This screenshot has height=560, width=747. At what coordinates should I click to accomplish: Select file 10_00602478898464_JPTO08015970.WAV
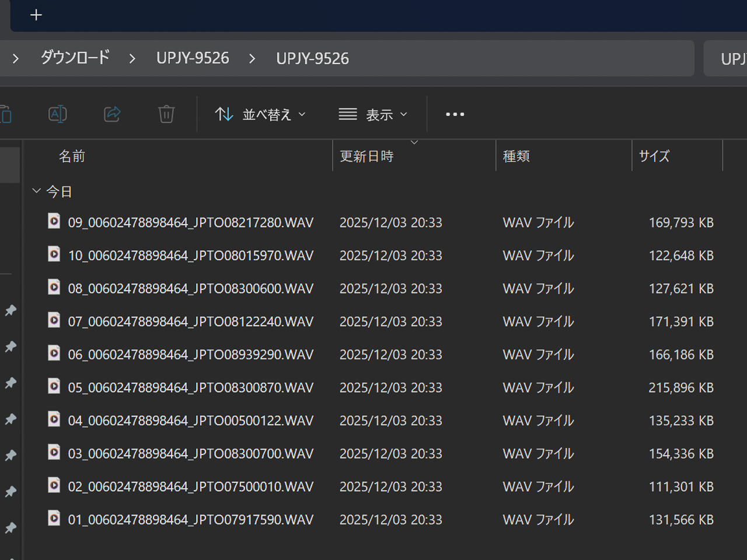click(190, 256)
